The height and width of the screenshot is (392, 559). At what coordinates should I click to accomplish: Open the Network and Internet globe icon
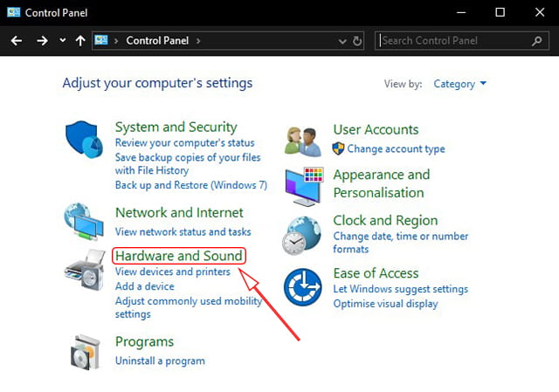click(x=84, y=221)
